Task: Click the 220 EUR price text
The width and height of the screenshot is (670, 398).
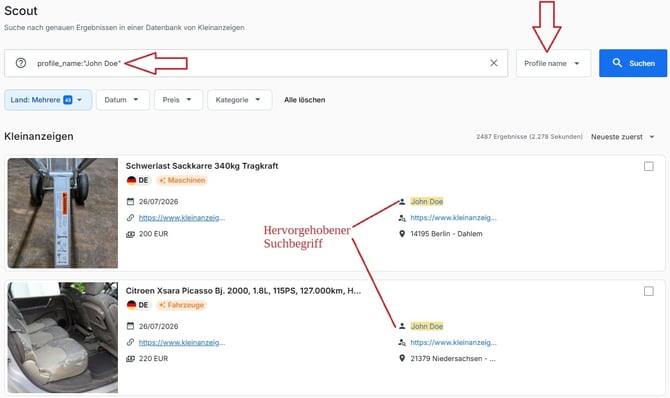Action: click(153, 359)
